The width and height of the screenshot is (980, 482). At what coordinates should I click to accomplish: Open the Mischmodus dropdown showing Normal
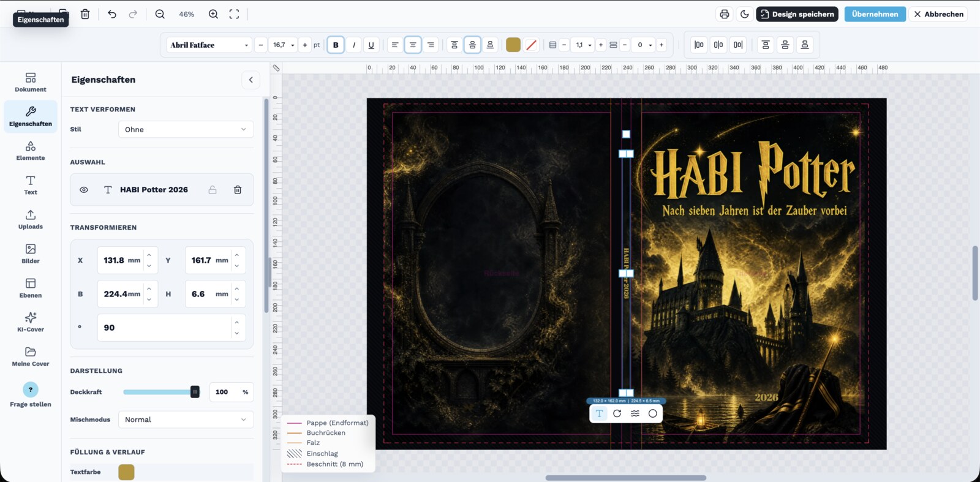(186, 420)
